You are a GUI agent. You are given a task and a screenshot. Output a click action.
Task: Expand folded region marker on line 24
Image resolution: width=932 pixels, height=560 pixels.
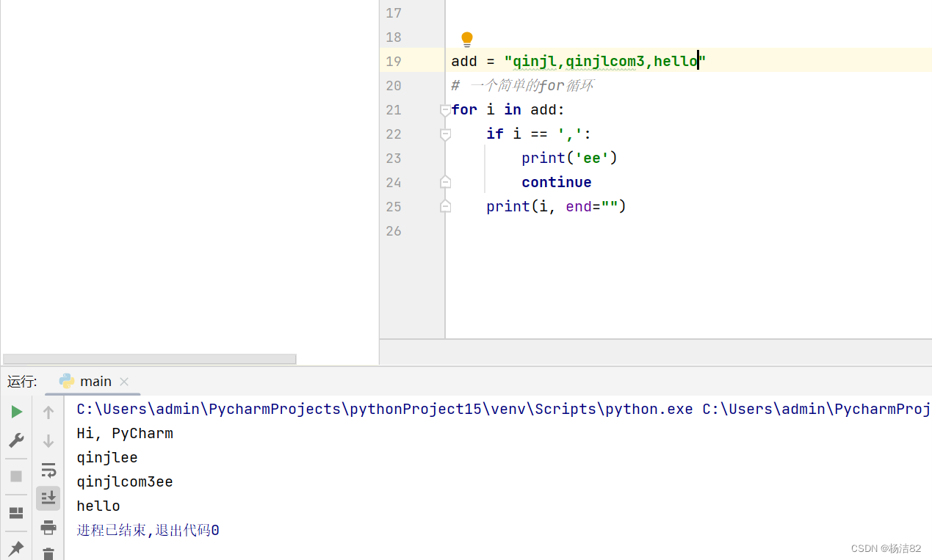(x=445, y=181)
